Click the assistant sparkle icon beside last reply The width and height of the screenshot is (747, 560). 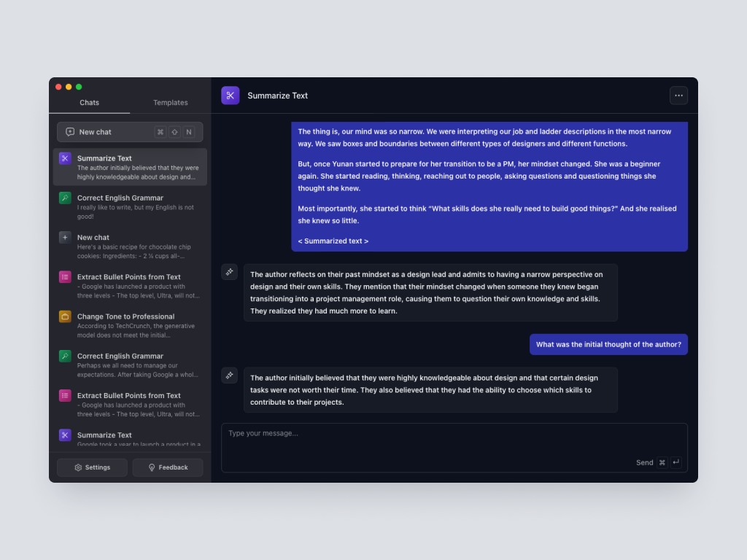229,376
